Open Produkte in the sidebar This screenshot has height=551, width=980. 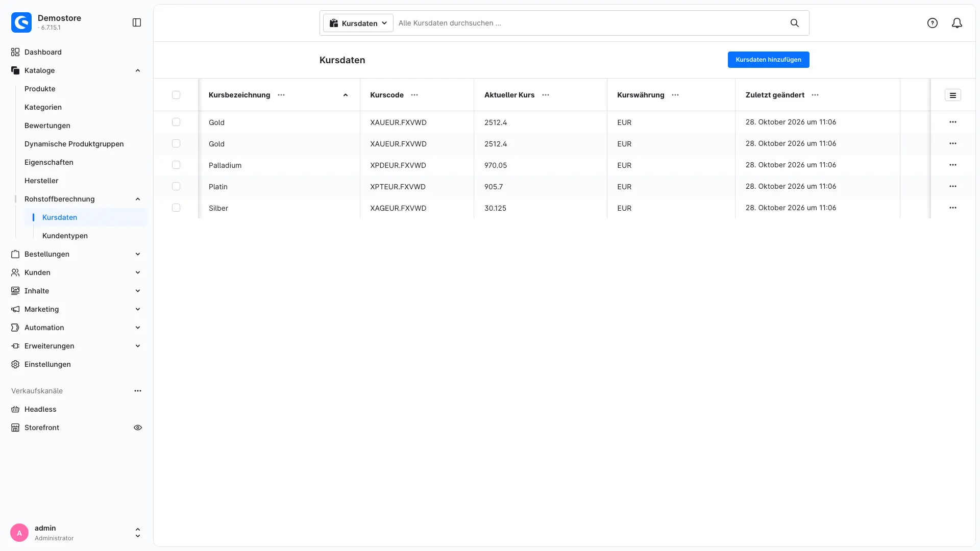[x=40, y=89]
